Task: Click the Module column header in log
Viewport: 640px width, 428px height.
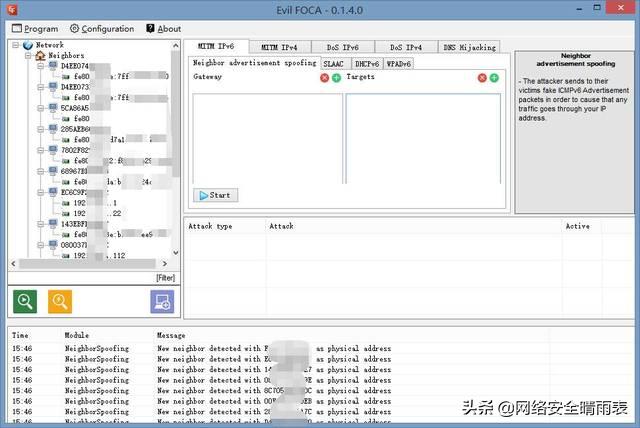Action: pos(77,335)
